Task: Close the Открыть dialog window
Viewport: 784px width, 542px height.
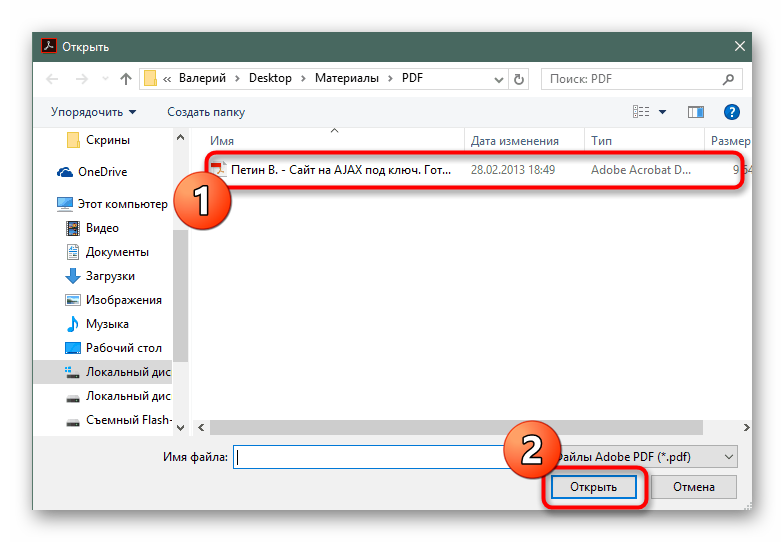Action: [740, 46]
